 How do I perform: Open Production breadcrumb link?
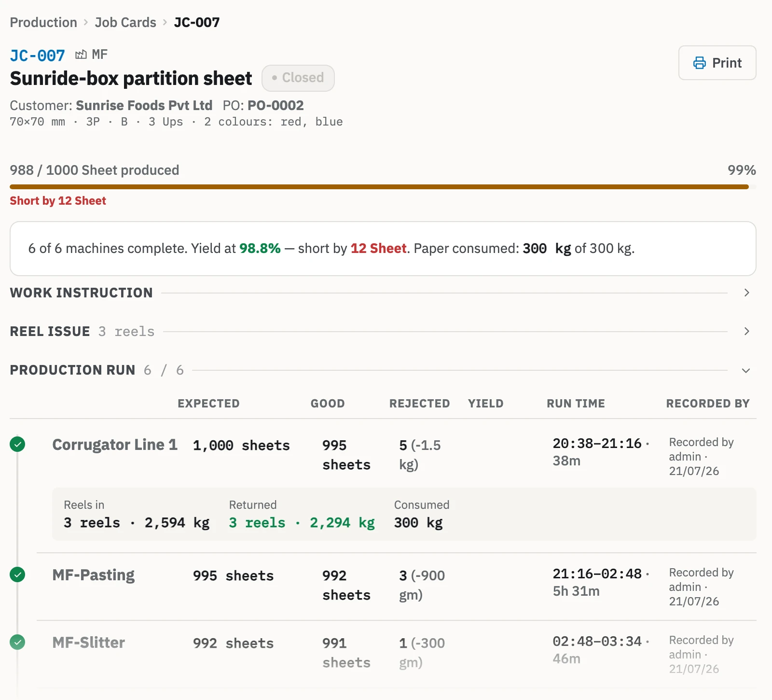pyautogui.click(x=43, y=22)
